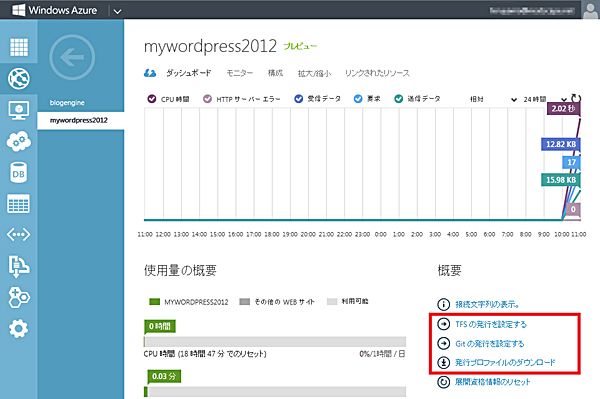Viewport: 600px width, 399px height.
Task: Open the Virtual Machines monitor icon
Action: click(19, 111)
